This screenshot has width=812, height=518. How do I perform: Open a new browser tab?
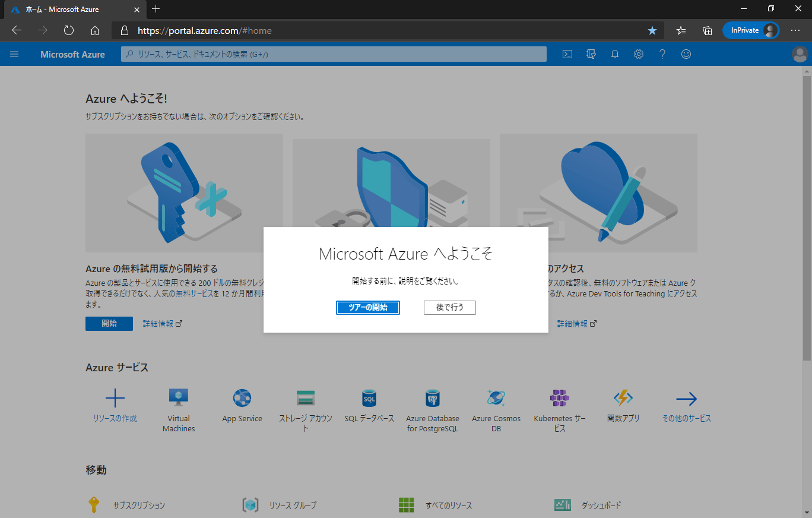click(x=156, y=9)
